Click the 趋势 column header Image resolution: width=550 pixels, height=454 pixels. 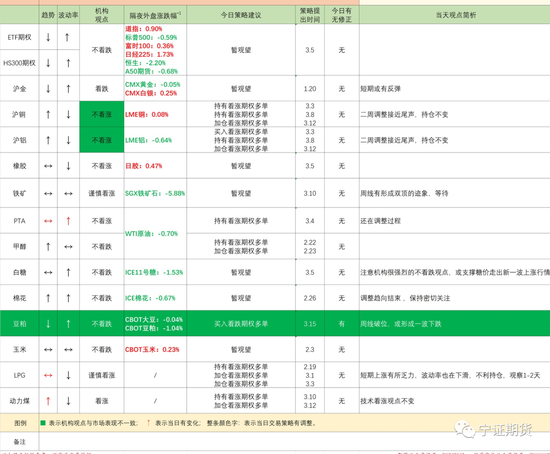[48, 15]
